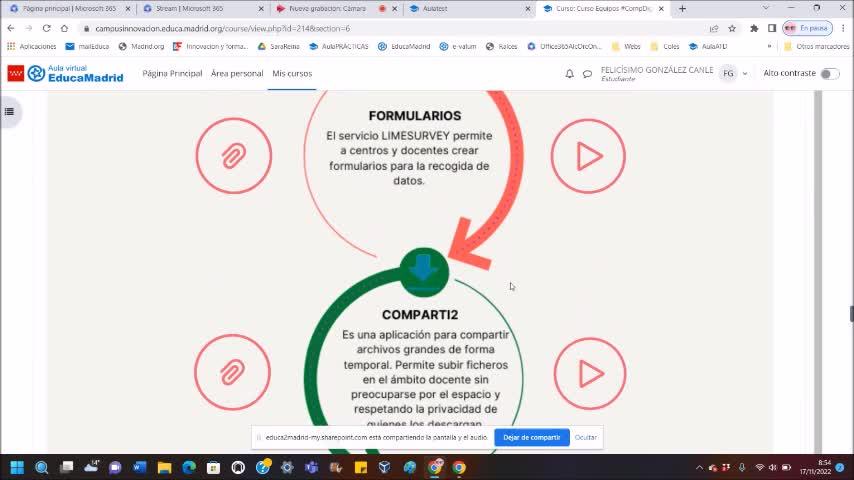Image resolution: width=854 pixels, height=480 pixels.
Task: Expand the Webs bookmark folder
Action: [x=626, y=47]
